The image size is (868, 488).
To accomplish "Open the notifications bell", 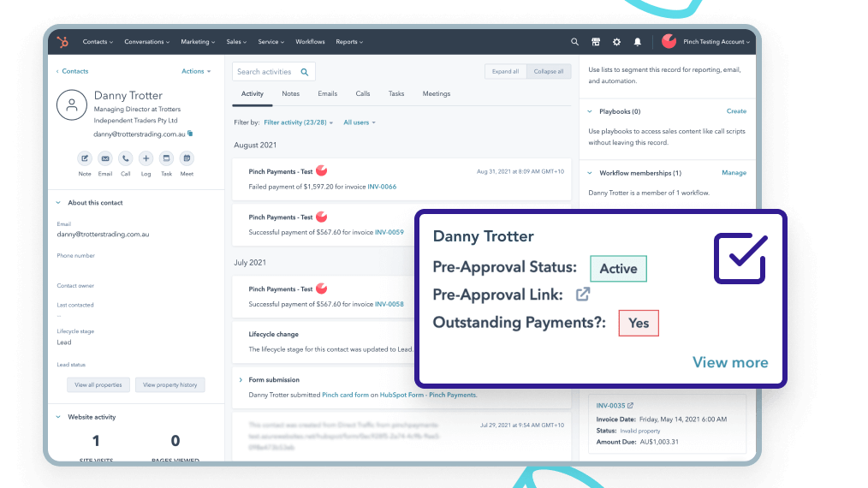I will pos(638,42).
